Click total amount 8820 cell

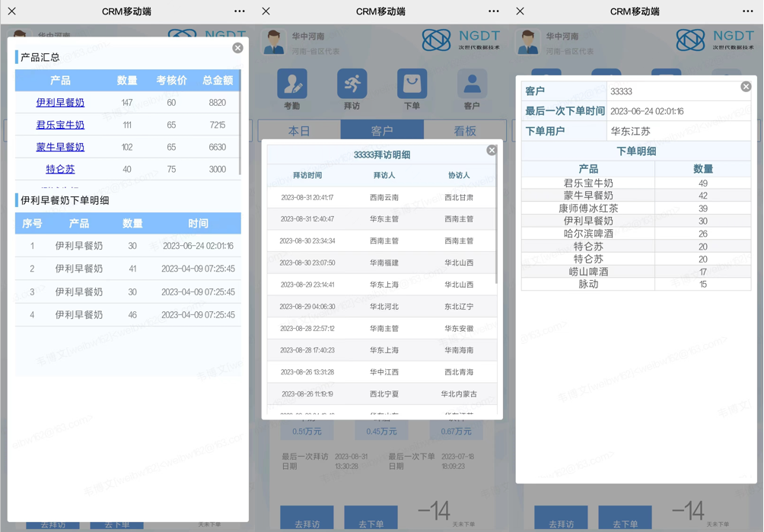click(x=218, y=102)
